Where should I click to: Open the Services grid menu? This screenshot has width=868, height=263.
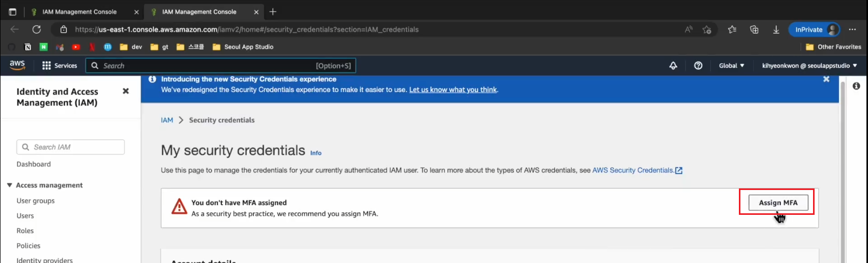[59, 66]
